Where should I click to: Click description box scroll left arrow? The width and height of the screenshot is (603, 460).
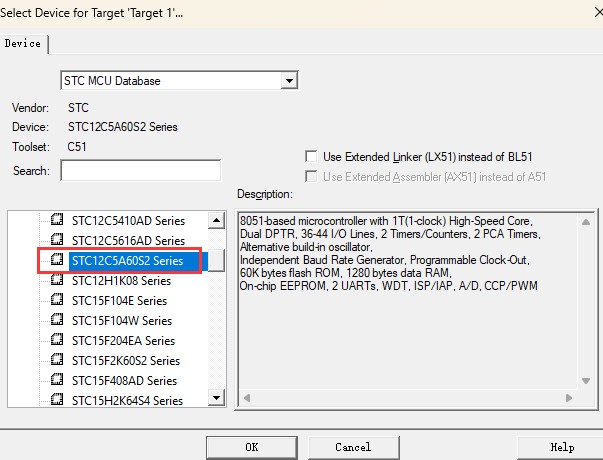247,398
